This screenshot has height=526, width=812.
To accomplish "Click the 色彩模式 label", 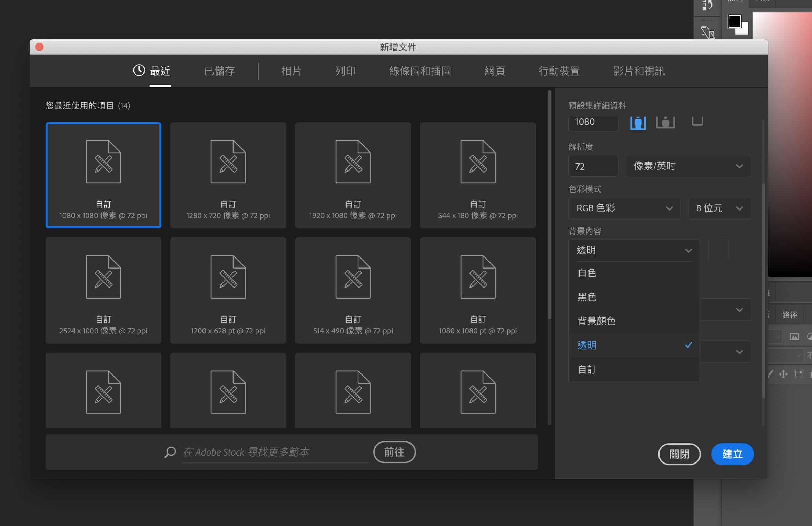I will pyautogui.click(x=585, y=189).
